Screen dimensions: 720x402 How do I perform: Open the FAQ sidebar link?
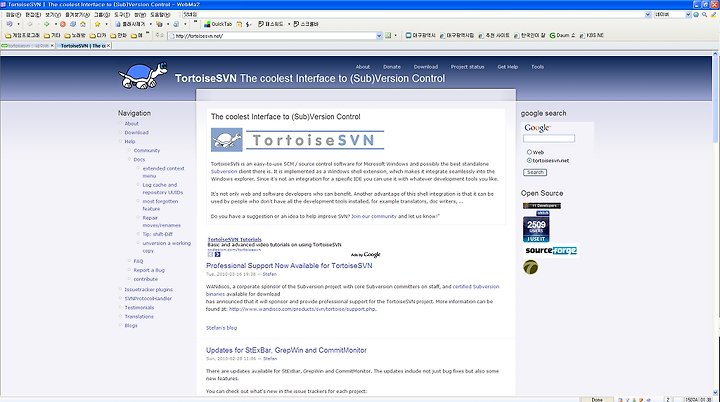click(138, 261)
